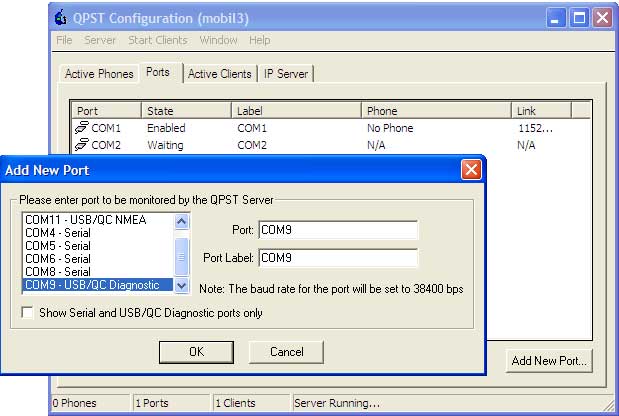Screen dimensions: 619x416
Task: Click the Enabled state of COM1
Action: tap(166, 128)
